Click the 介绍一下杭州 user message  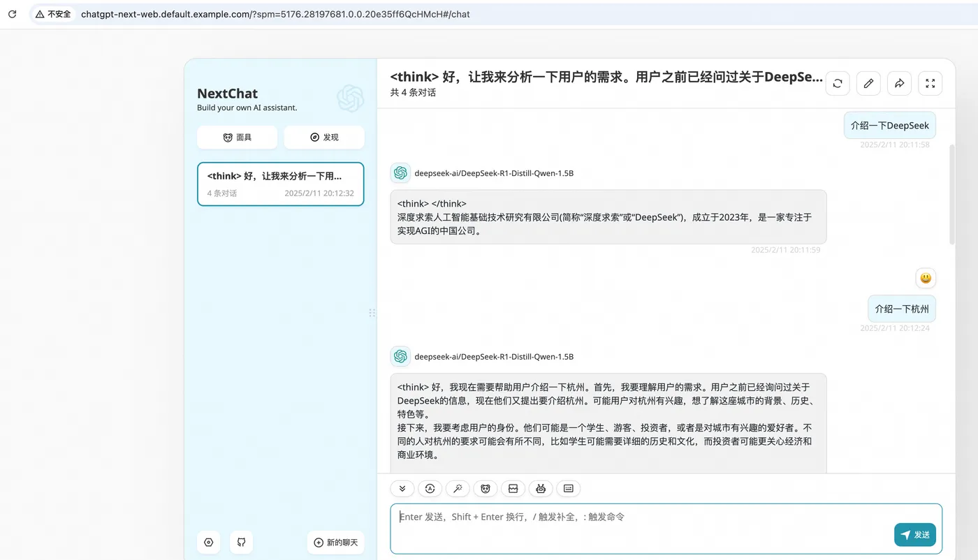point(902,309)
